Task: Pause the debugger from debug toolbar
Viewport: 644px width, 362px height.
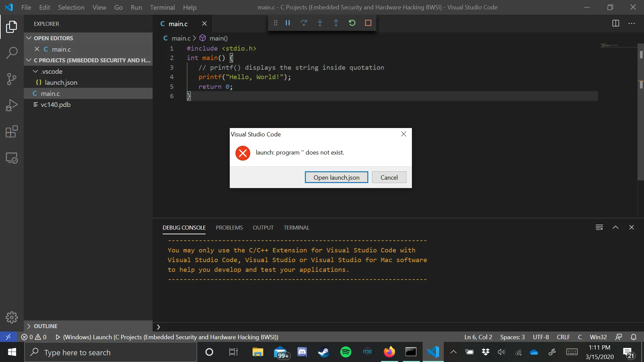Action: [x=287, y=23]
